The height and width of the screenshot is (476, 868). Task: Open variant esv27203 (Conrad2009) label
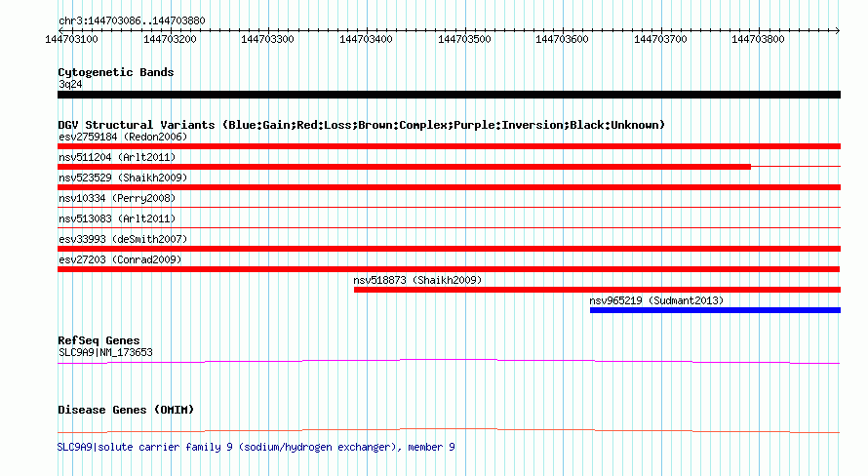click(120, 259)
